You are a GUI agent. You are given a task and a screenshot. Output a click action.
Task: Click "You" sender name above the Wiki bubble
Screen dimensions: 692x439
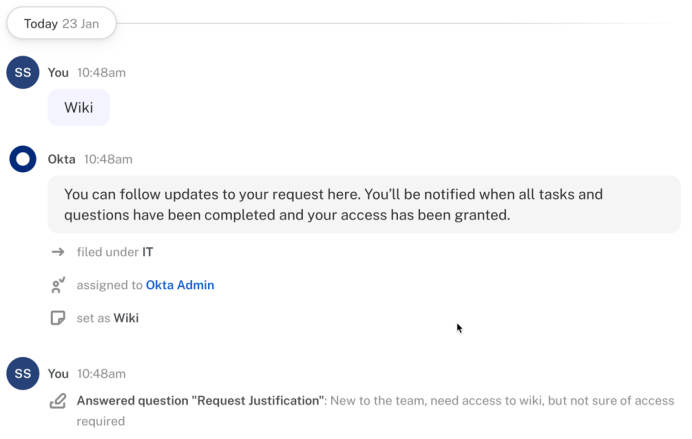coord(58,73)
